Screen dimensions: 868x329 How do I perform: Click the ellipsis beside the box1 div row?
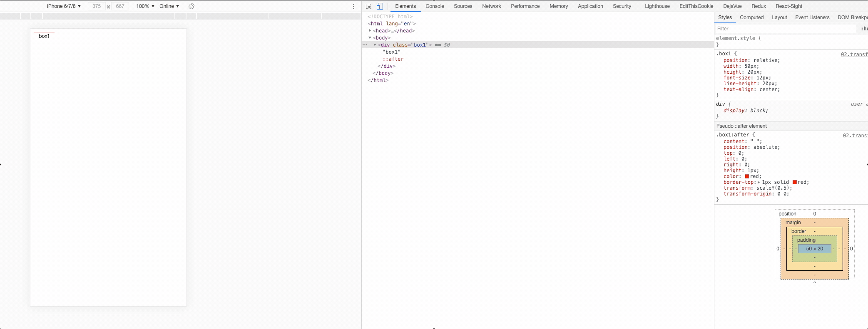pos(365,45)
